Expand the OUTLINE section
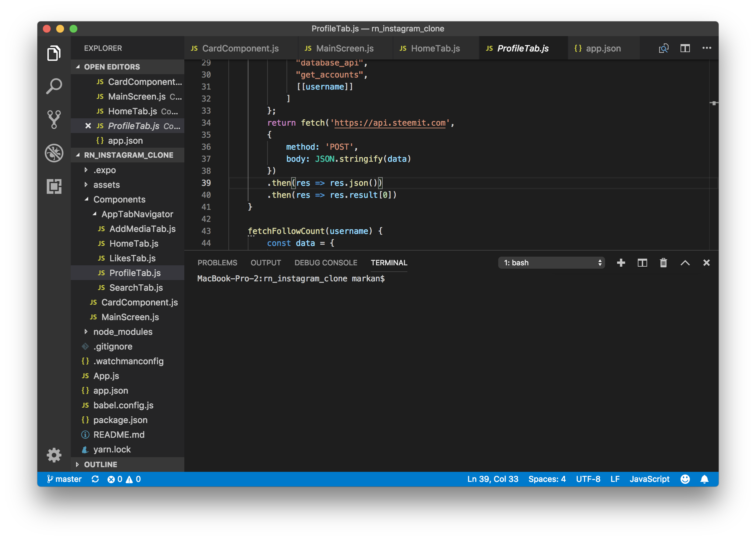Viewport: 756px width, 540px height. pos(101,464)
